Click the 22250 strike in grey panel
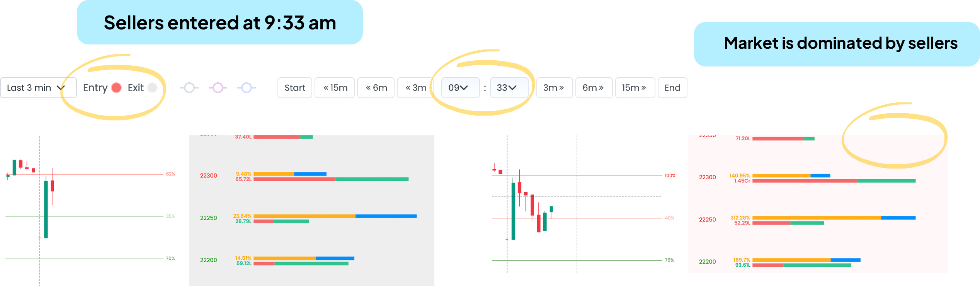This screenshot has height=286, width=980. click(x=209, y=218)
